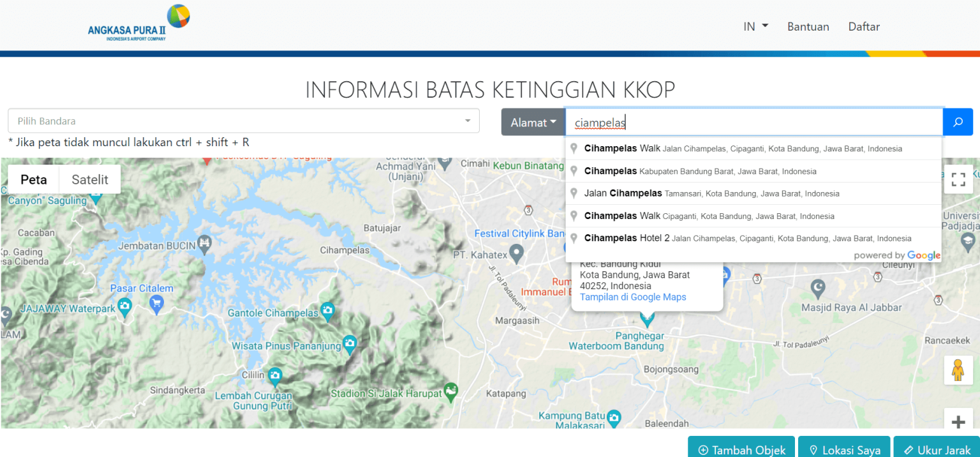Open Tampilan di Google Maps link

[632, 297]
